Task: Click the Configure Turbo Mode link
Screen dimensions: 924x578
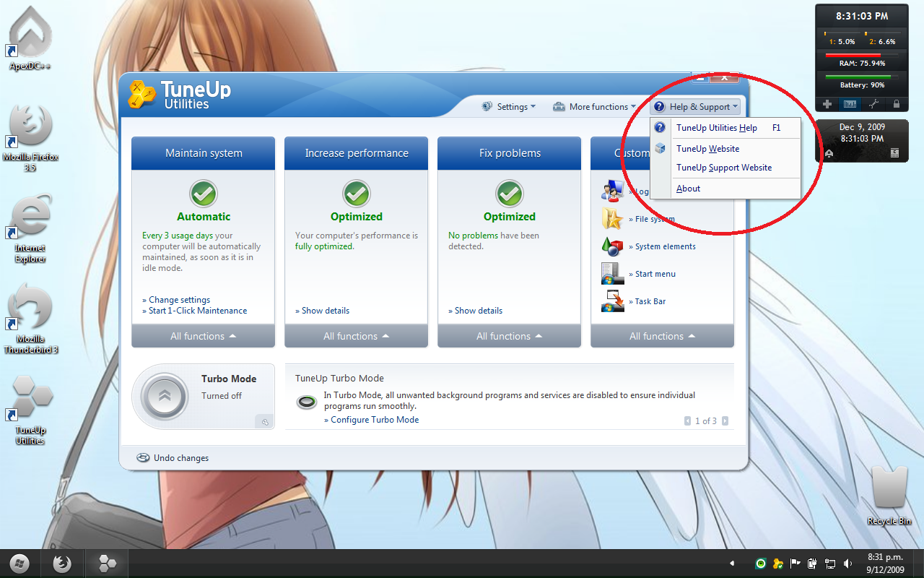Action: tap(371, 420)
